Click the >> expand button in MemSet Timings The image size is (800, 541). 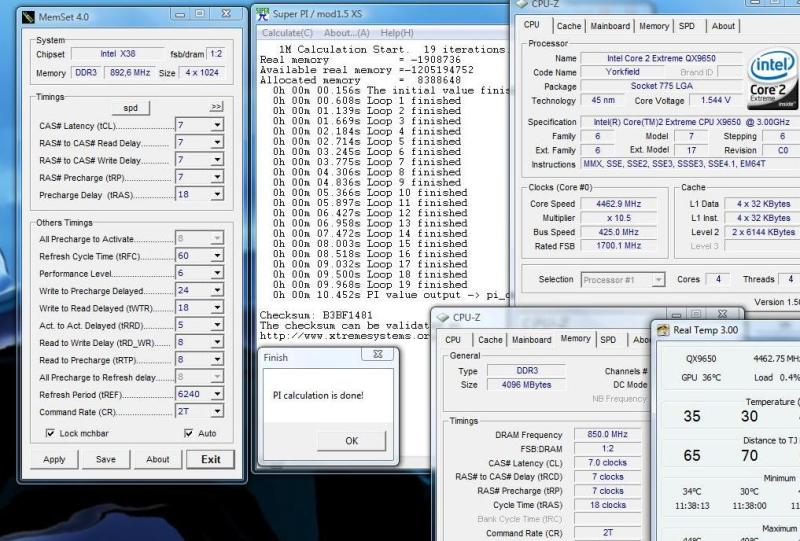coord(216,107)
